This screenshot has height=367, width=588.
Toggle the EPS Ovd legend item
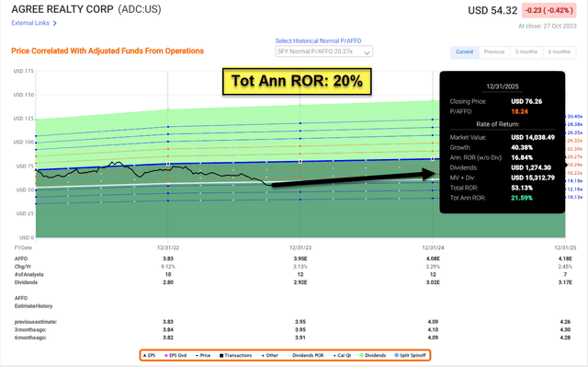point(175,355)
